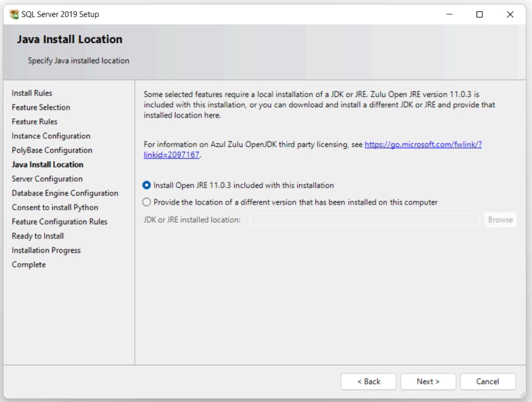532x402 pixels.
Task: Open Instance Configuration step
Action: (51, 136)
